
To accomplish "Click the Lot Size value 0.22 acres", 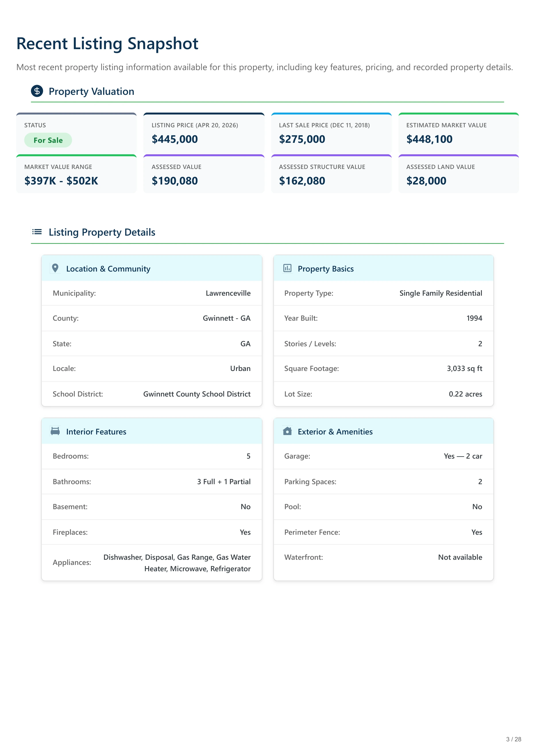I will click(466, 394).
